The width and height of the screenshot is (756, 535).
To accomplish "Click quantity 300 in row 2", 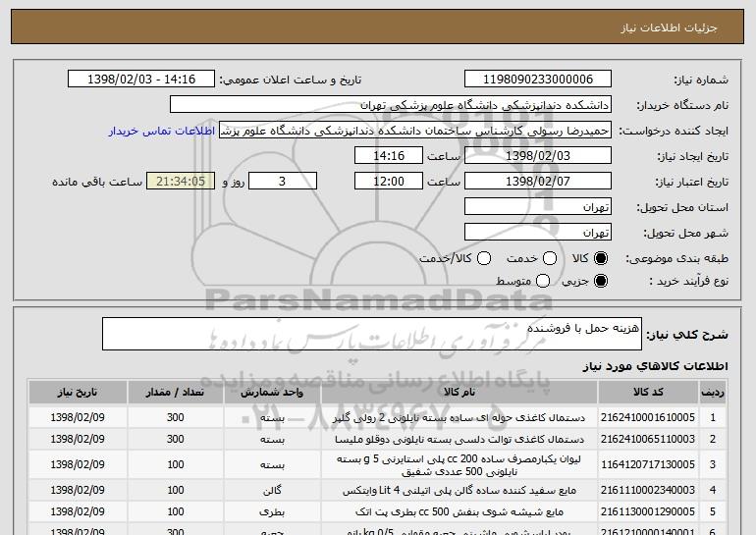I will (x=176, y=439).
